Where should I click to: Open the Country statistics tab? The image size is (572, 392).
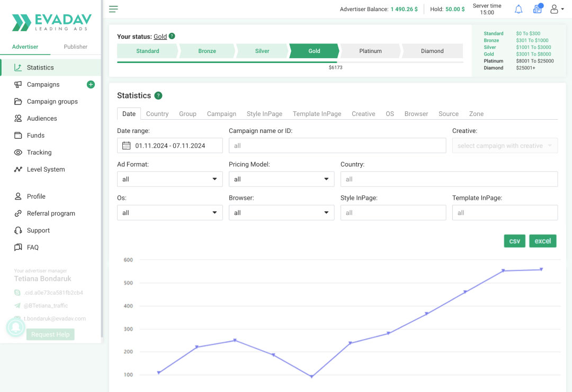(157, 113)
